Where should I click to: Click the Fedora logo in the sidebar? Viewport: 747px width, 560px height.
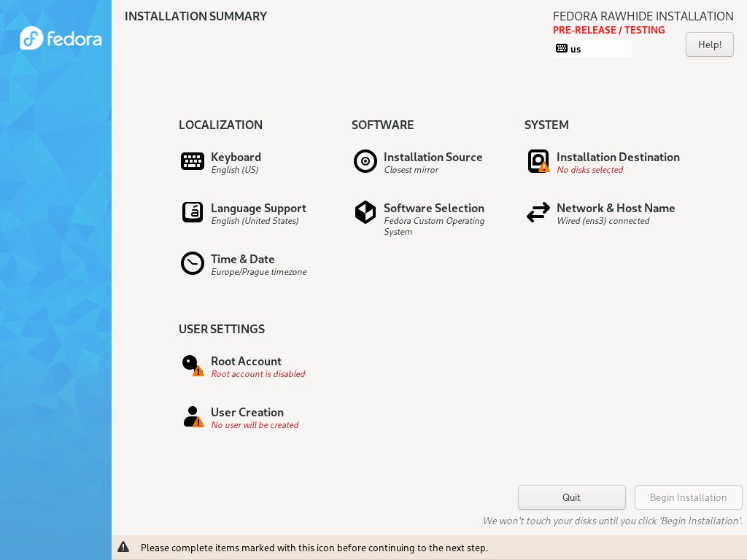click(x=61, y=38)
